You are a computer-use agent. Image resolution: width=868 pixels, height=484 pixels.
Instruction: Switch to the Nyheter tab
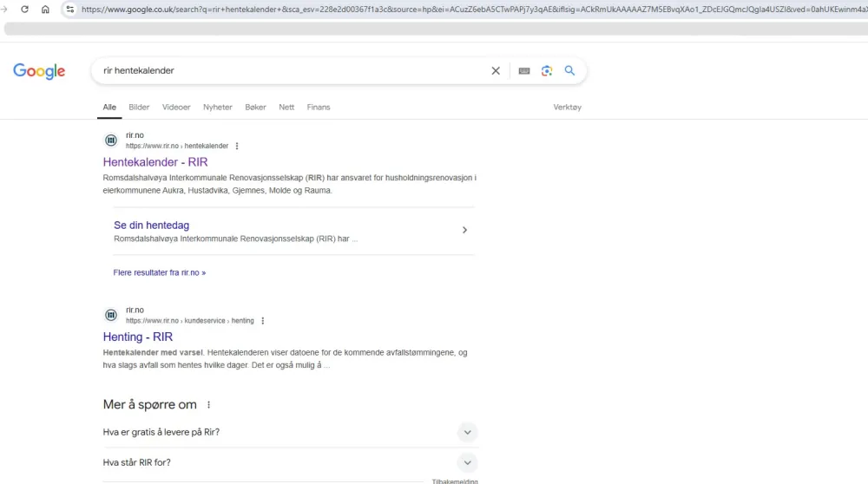tap(218, 108)
